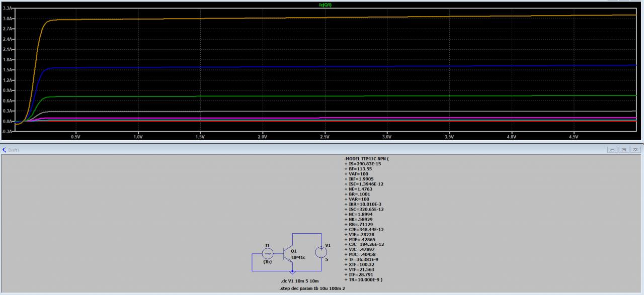Click the ground symbol below the transistor

coord(293,272)
